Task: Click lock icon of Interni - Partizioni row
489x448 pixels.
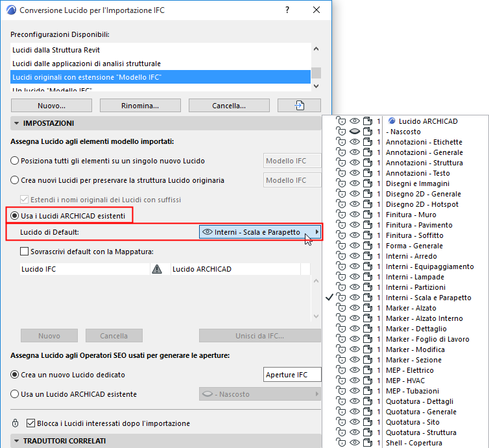Action: click(x=341, y=287)
